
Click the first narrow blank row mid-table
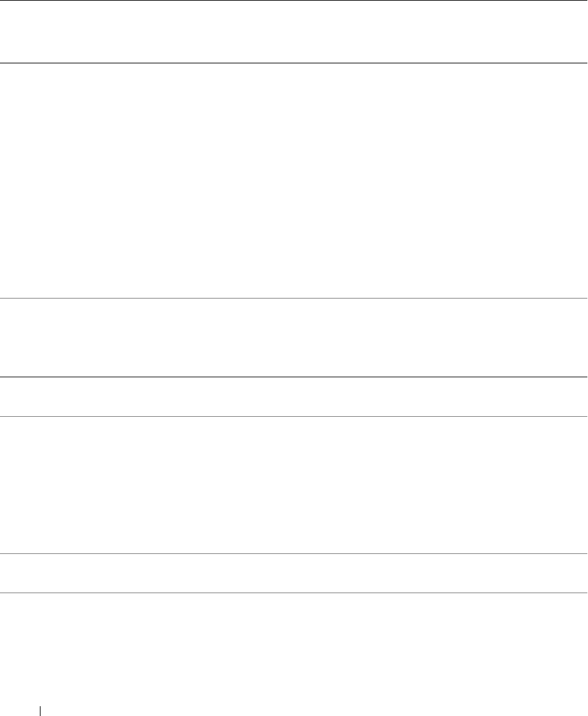coord(294,397)
